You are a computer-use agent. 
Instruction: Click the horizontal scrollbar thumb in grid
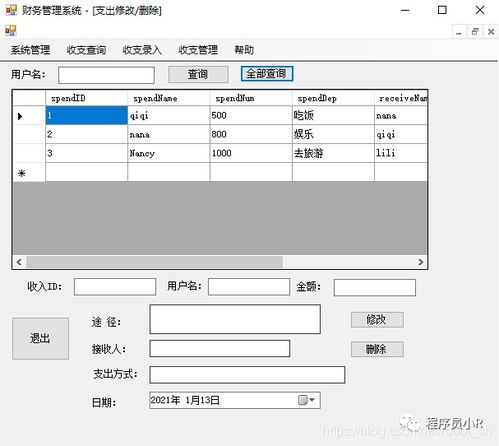155,262
